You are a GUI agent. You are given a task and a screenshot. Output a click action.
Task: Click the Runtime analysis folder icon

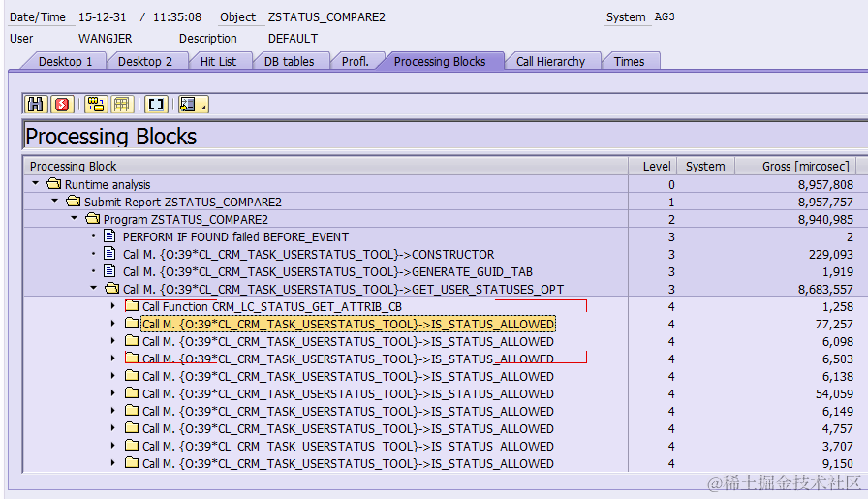pos(54,184)
